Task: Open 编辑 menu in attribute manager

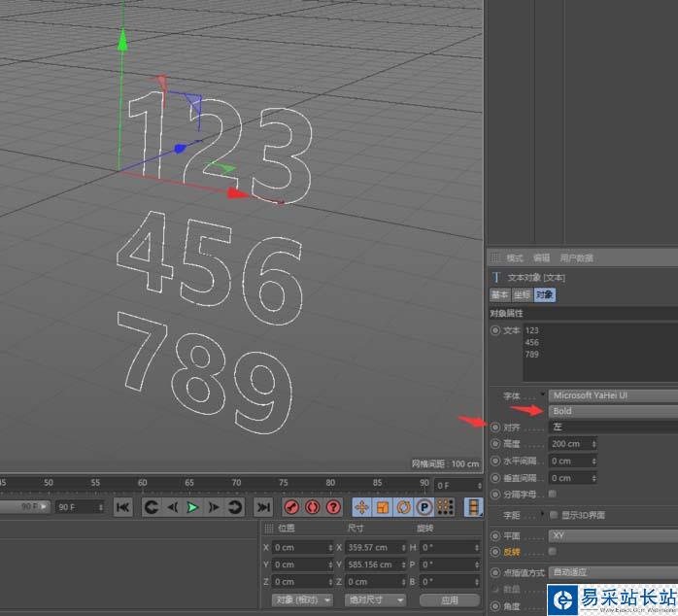Action: pyautogui.click(x=541, y=257)
